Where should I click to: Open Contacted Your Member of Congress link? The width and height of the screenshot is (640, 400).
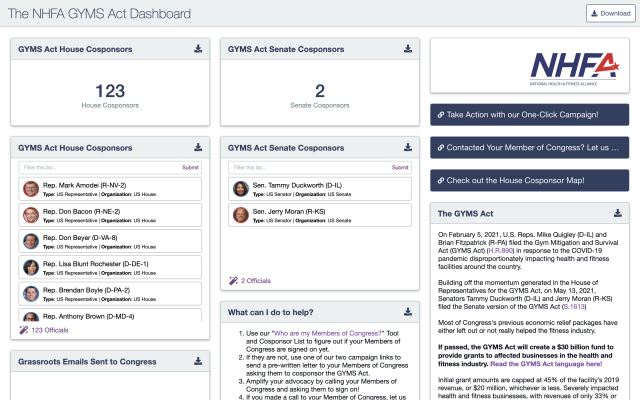click(529, 147)
